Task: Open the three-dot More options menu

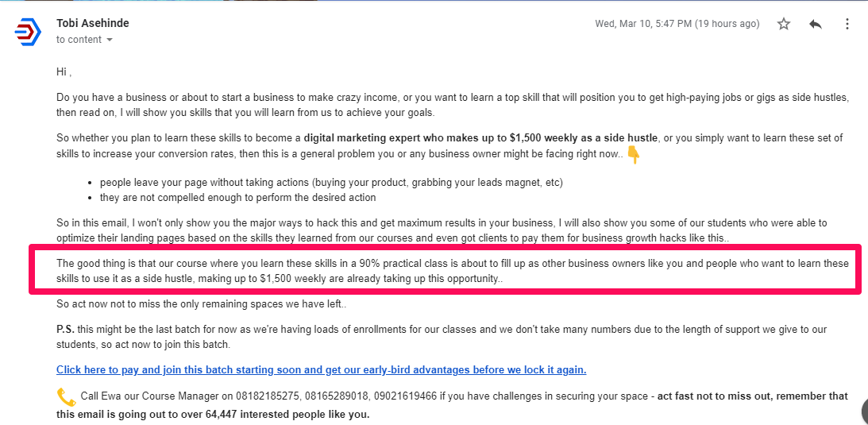Action: (x=847, y=24)
